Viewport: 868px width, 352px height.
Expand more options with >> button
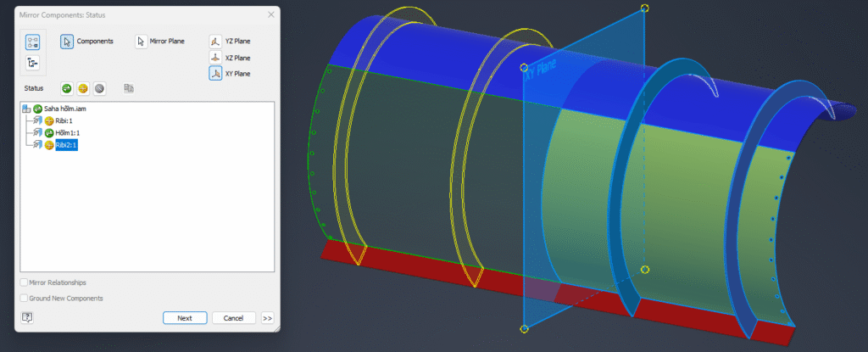pyautogui.click(x=268, y=318)
